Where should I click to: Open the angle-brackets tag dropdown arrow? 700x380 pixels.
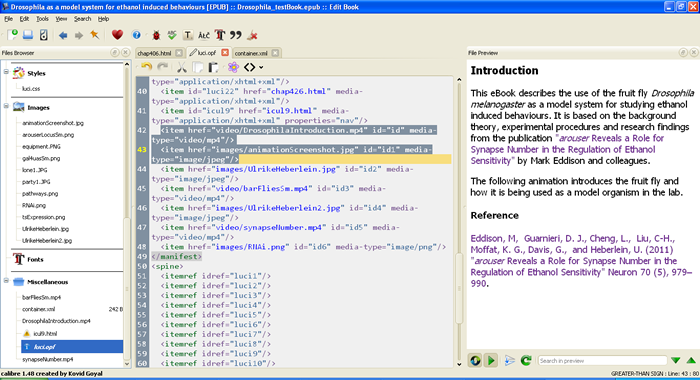(261, 67)
